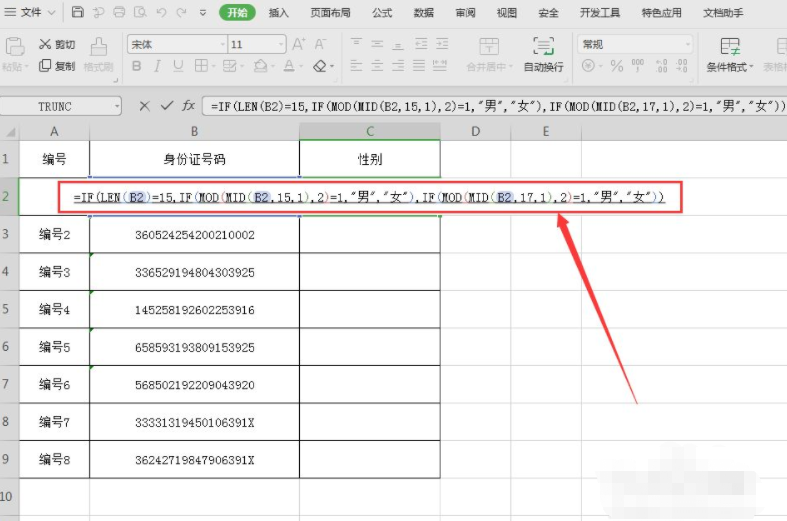Switch to the 开发工具 Developer tab
787x521 pixels.
point(600,13)
